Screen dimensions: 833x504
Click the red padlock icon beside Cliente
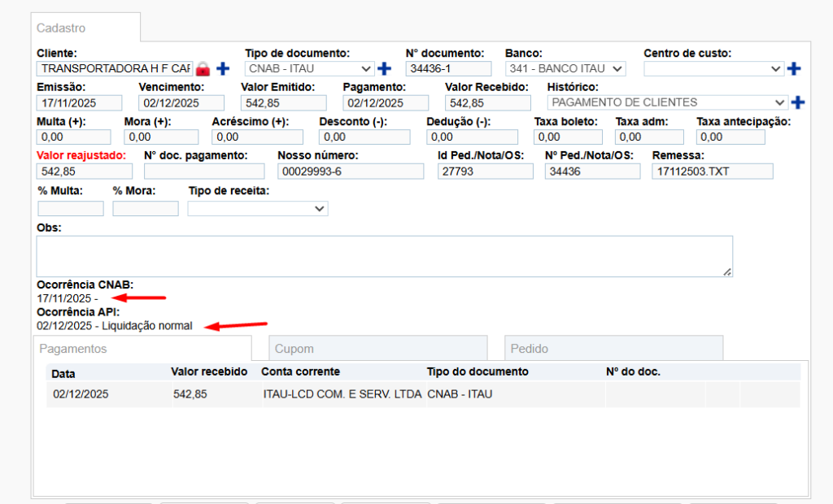pos(202,68)
